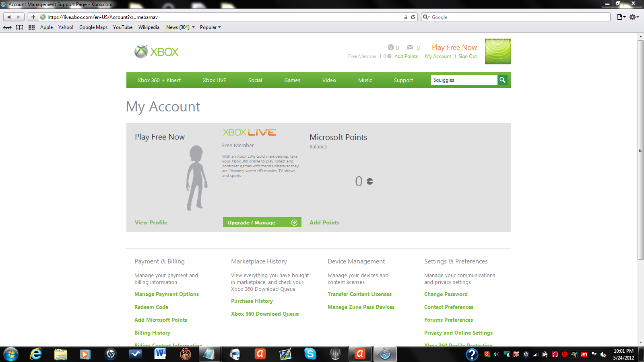Viewport: 644px width, 362px height.
Task: Click the vertical page scrollbar
Action: click(x=640, y=150)
